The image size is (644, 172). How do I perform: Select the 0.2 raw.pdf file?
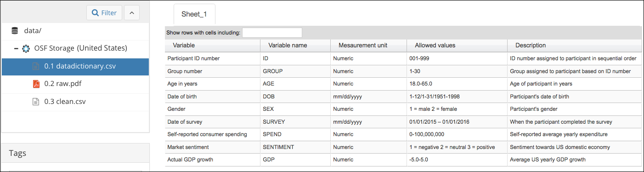pyautogui.click(x=75, y=84)
